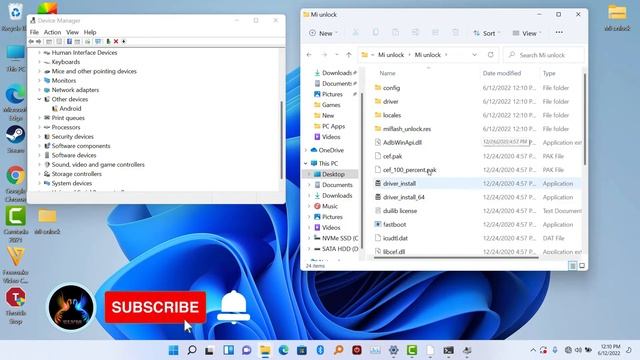The height and width of the screenshot is (360, 640).
Task: Click Explorer horizontal scrollbar at bottom
Action: tap(456, 258)
